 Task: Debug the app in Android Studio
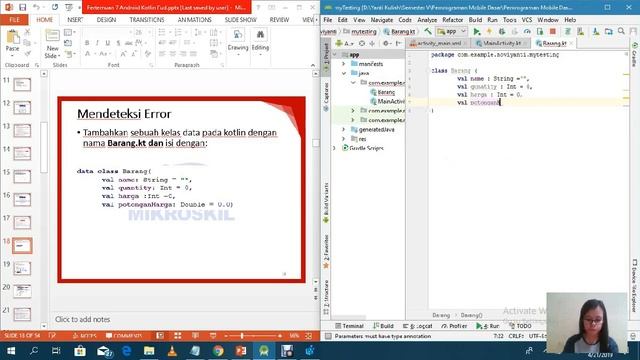click(x=502, y=31)
